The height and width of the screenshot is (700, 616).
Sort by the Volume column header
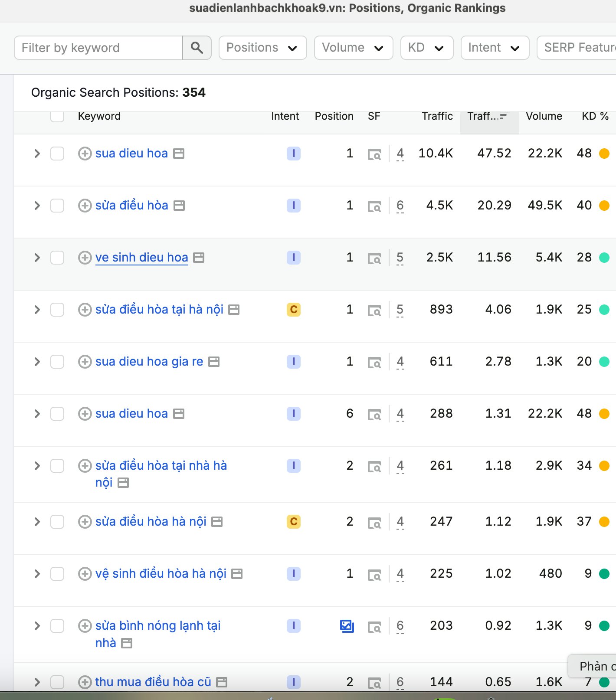[x=544, y=116]
